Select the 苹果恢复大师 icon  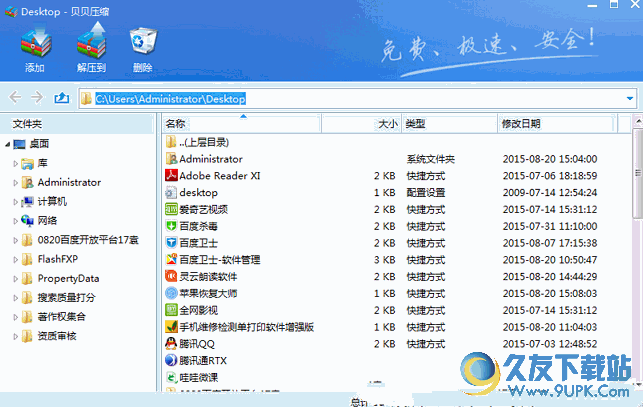click(171, 293)
